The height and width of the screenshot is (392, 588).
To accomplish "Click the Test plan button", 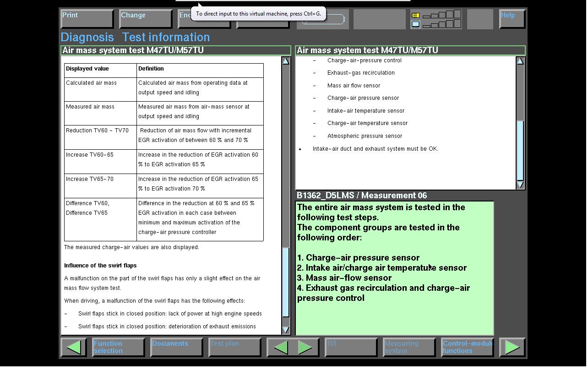I will point(235,347).
